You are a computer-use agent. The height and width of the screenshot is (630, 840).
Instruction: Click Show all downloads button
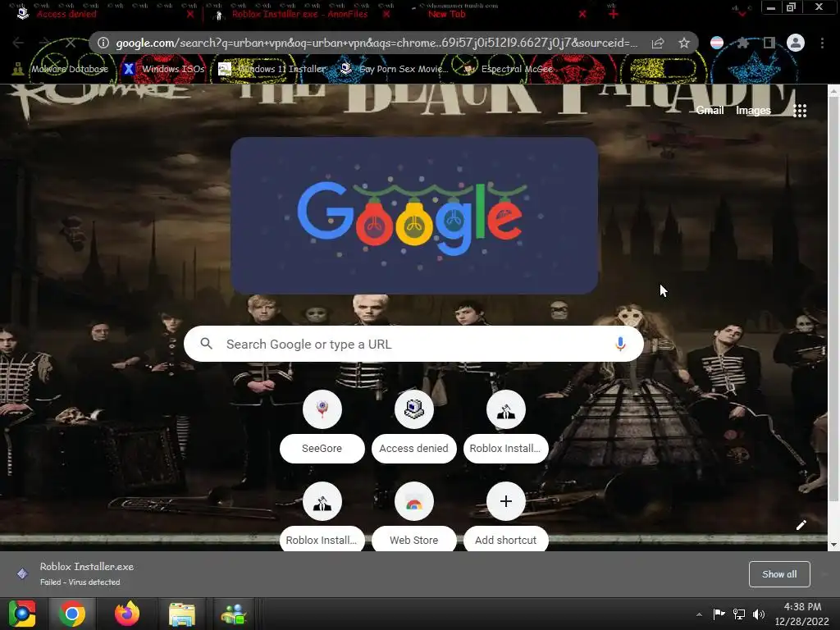(x=779, y=574)
